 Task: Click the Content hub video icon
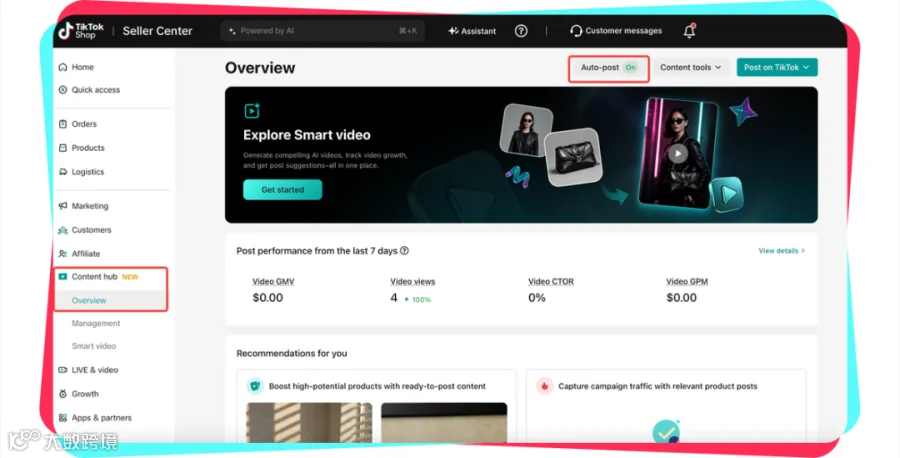(63, 277)
